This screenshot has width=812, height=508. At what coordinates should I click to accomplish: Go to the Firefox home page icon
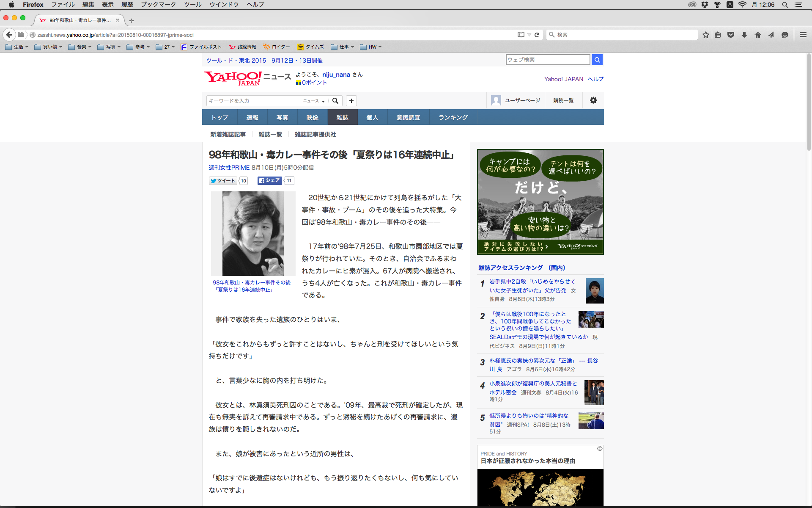pos(758,35)
